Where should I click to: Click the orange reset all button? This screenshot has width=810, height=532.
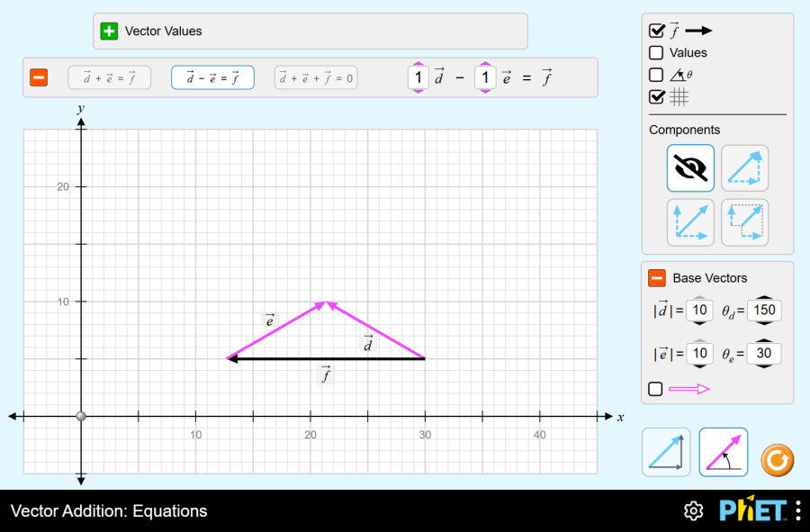click(x=778, y=461)
